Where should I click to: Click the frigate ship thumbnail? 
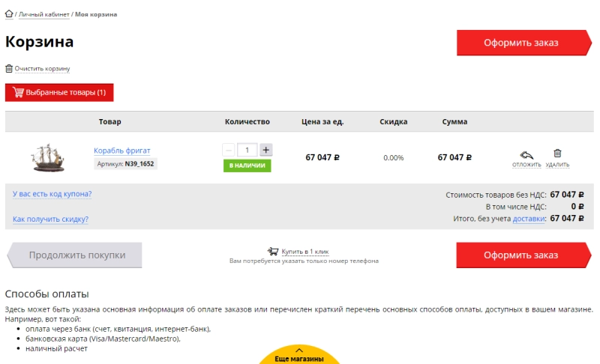(x=47, y=157)
